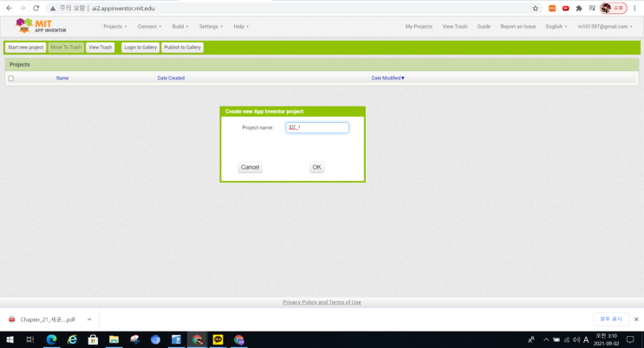Open the Build dropdown menu

tap(180, 26)
